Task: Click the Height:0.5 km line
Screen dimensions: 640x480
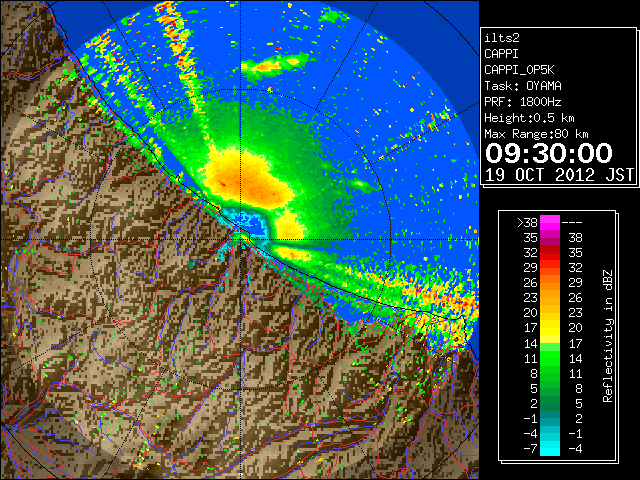Action: tap(529, 118)
